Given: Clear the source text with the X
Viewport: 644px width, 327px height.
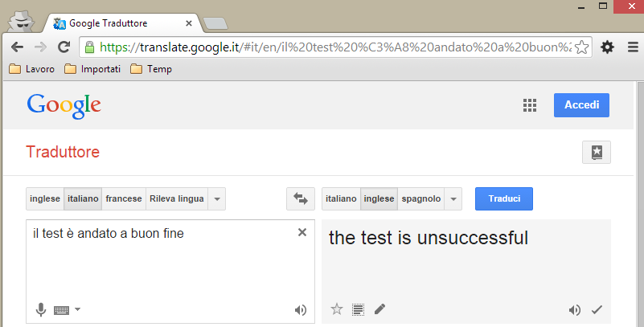Looking at the screenshot, I should click(x=302, y=233).
